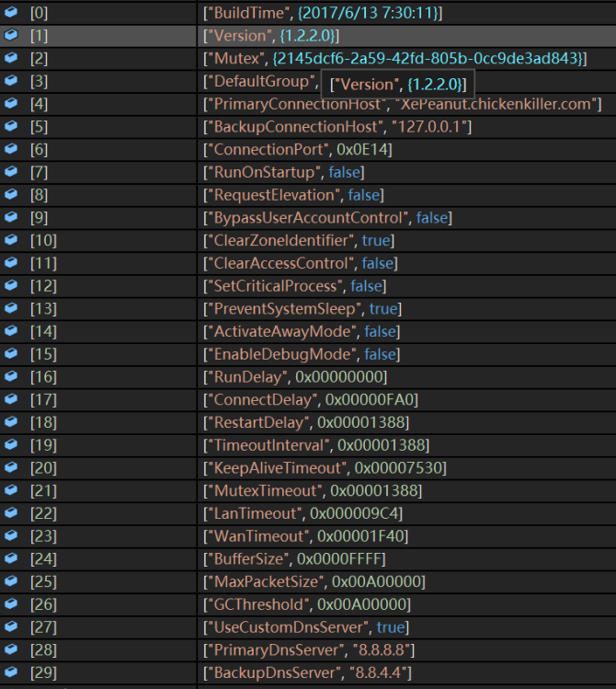
Task: Click the cube icon beside index [12]
Action: pyautogui.click(x=11, y=286)
